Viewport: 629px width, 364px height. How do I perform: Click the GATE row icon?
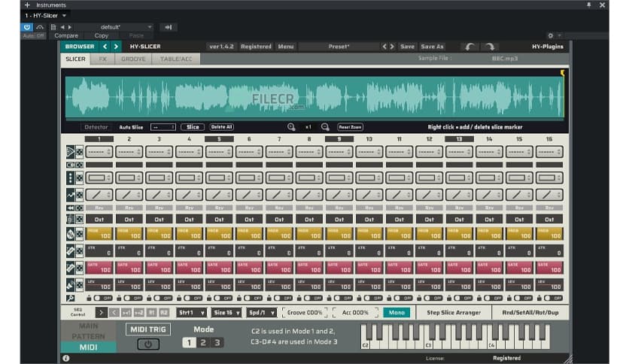click(x=71, y=268)
